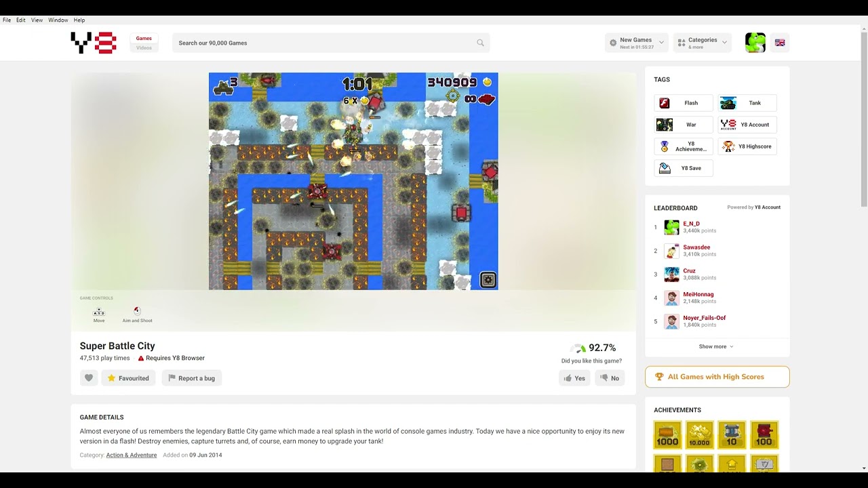The height and width of the screenshot is (488, 868).
Task: Open the 10.000 achievement badge
Action: 699,435
